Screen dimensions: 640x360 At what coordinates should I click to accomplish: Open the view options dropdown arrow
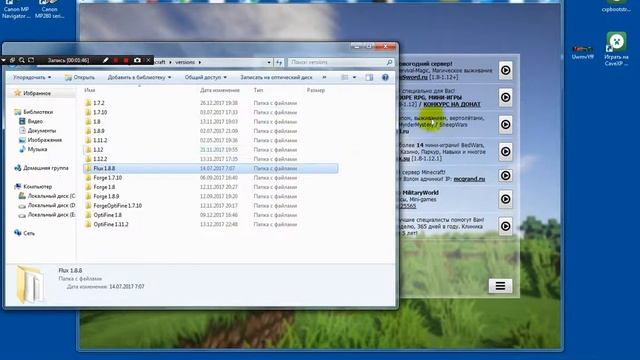(354, 77)
